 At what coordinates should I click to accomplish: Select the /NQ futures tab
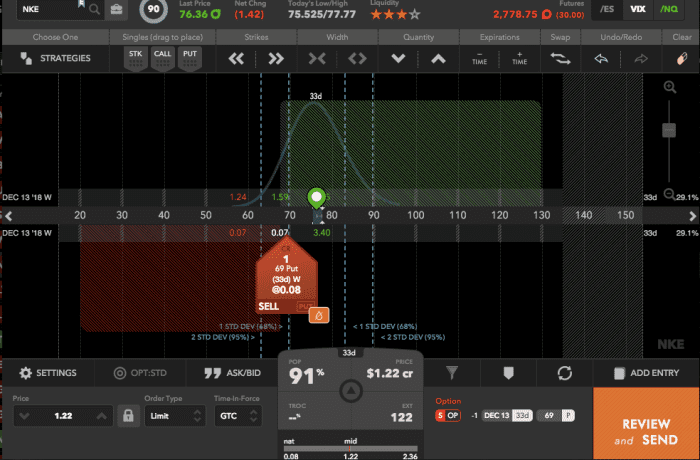point(670,9)
